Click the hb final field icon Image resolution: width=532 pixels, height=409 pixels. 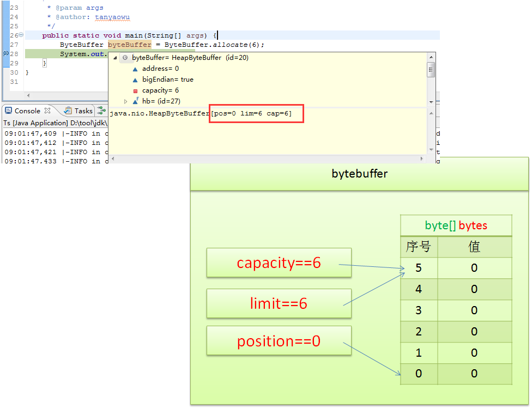(135, 101)
